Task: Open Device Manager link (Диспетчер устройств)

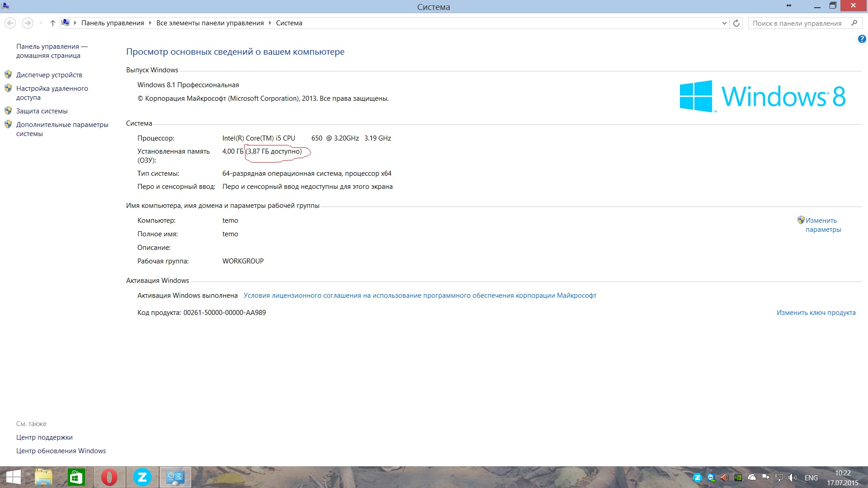Action: pos(49,75)
